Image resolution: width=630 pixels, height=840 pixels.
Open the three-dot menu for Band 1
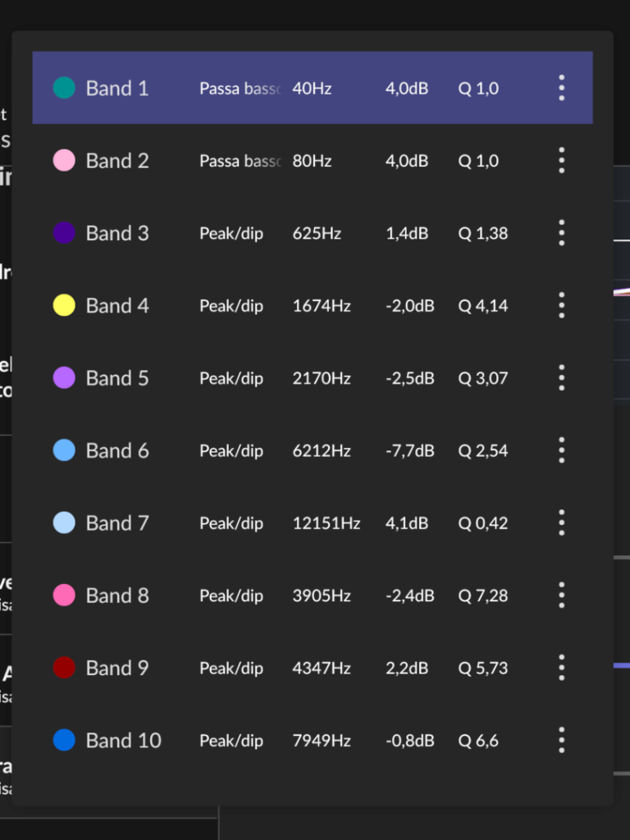(x=561, y=88)
